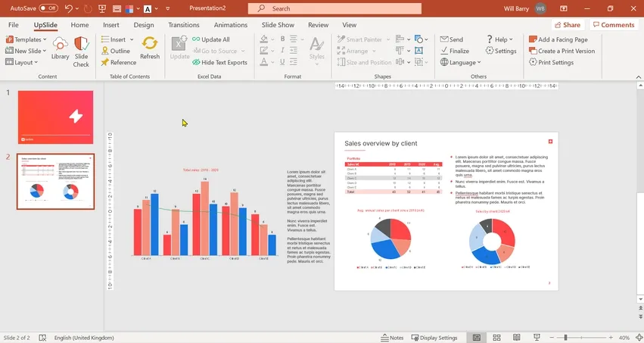
Task: Click the zoom slider handle
Action: [565, 338]
